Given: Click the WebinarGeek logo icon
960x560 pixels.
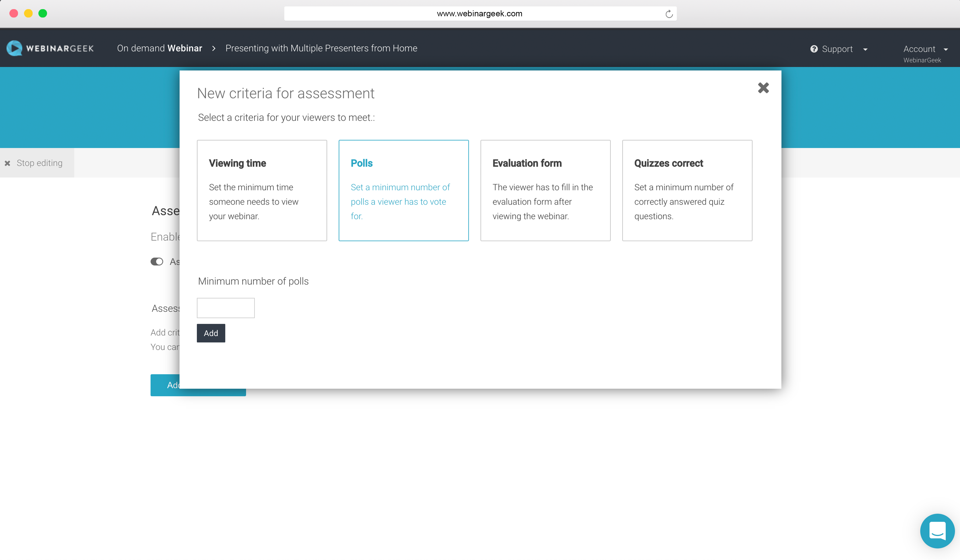Looking at the screenshot, I should [x=14, y=48].
